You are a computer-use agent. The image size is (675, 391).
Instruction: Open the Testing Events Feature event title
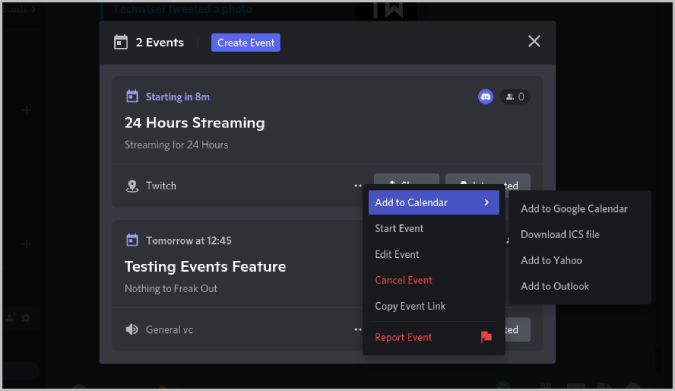pyautogui.click(x=205, y=267)
